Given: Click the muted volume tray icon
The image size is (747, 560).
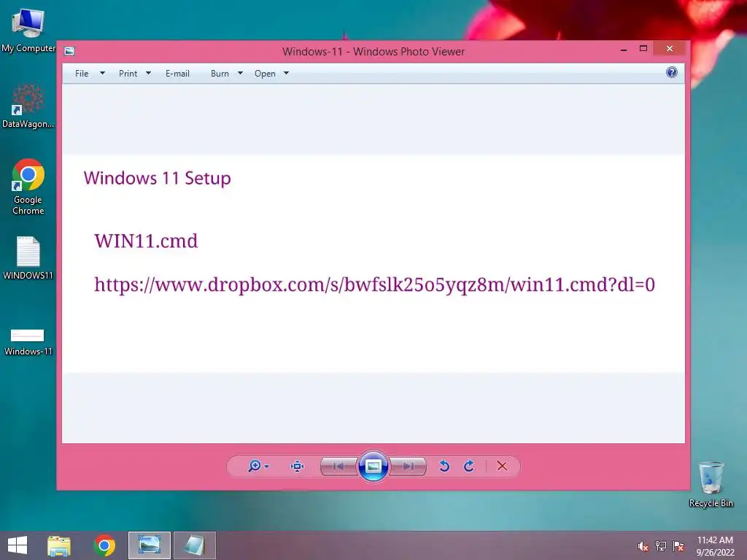Looking at the screenshot, I should click(643, 546).
